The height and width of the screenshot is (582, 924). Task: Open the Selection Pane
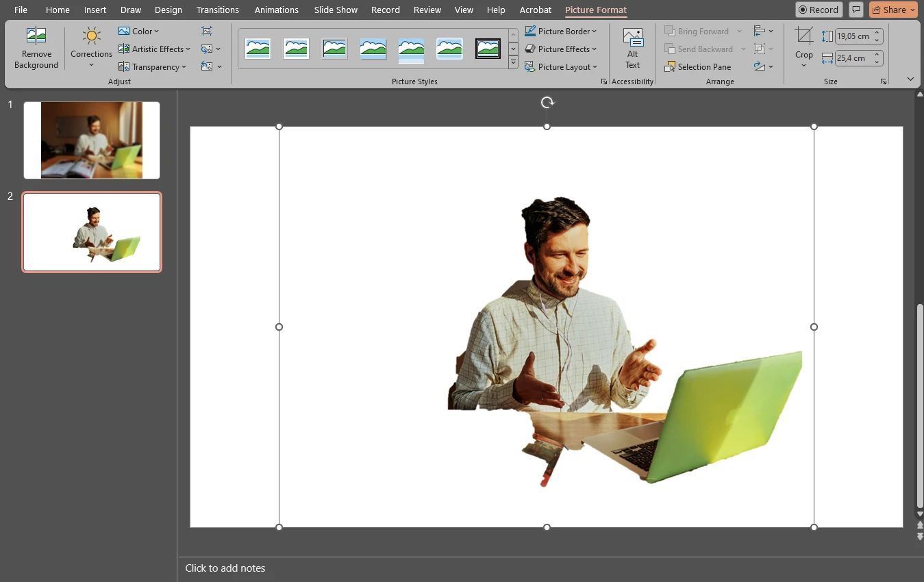[698, 66]
